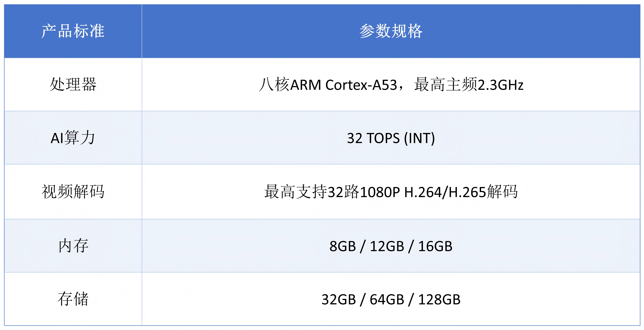Select the 8GB / 12GB / 16GB cell
Image resolution: width=644 pixels, height=330 pixels.
391,246
